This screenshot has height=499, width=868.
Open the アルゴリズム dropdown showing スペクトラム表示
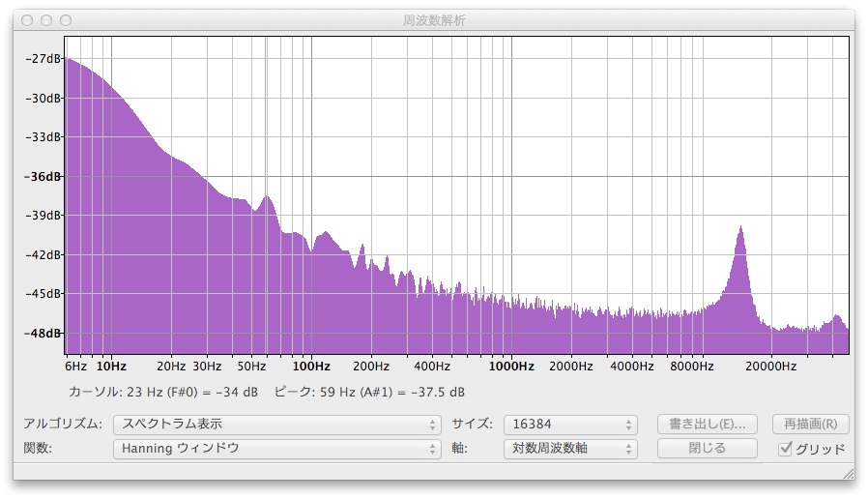(276, 425)
